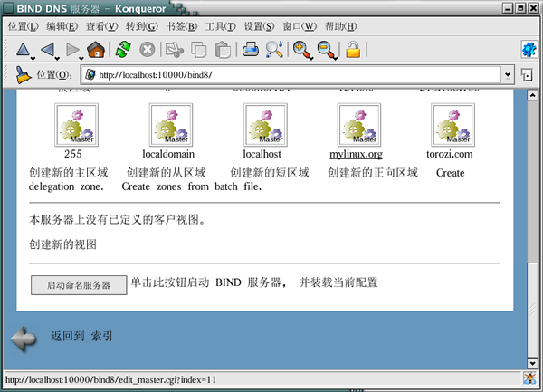
Task: Open the localhost master zone icon
Action: tap(265, 125)
